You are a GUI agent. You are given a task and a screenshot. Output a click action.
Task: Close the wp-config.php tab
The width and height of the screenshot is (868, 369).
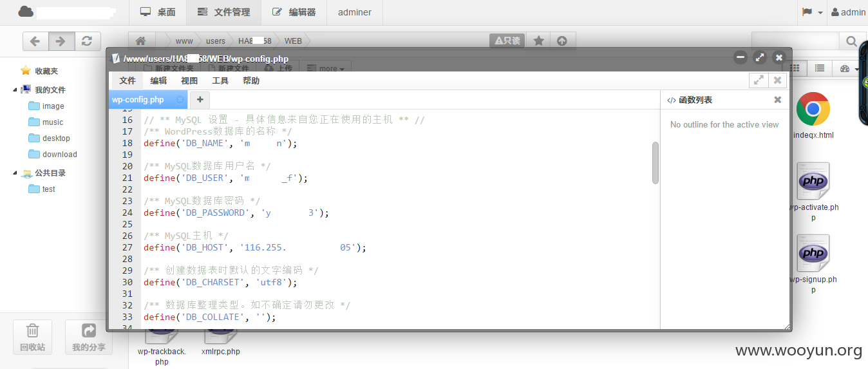(x=180, y=99)
